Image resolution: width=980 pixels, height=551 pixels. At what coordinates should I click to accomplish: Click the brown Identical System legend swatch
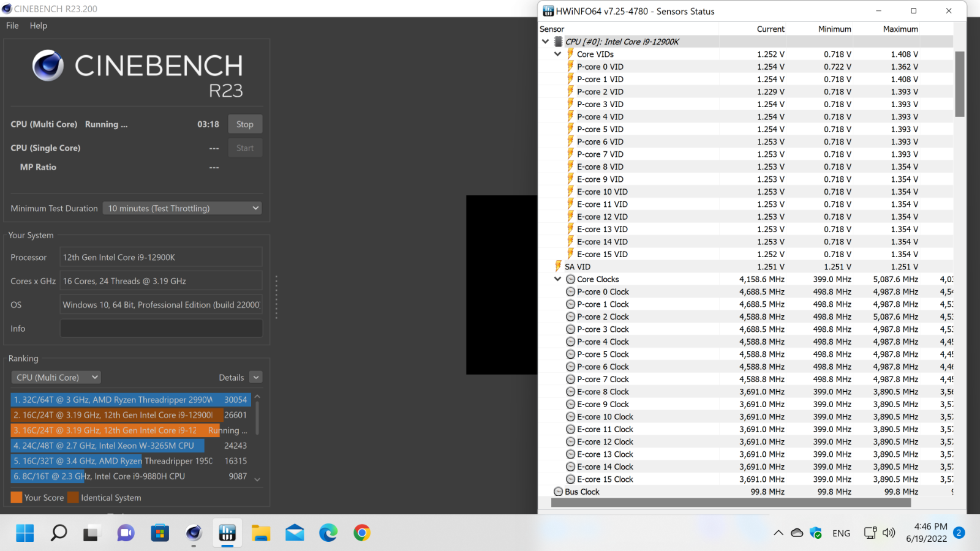[73, 497]
